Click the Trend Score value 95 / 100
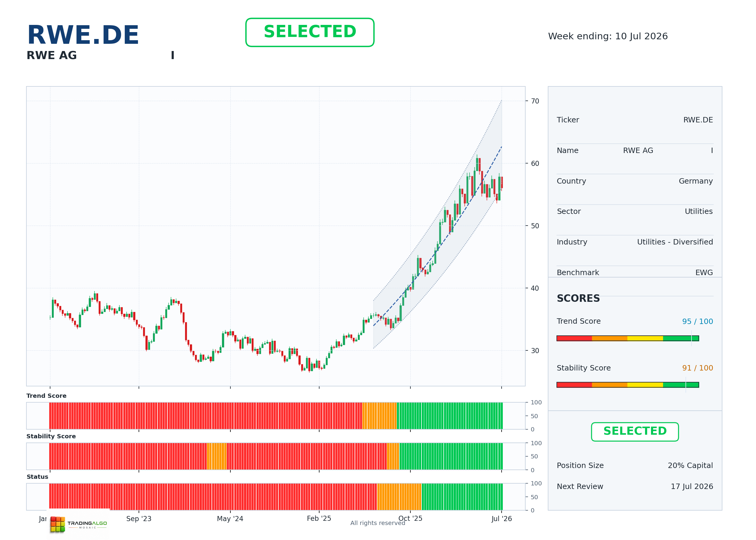Viewport: 756px width, 540px height. click(x=697, y=321)
